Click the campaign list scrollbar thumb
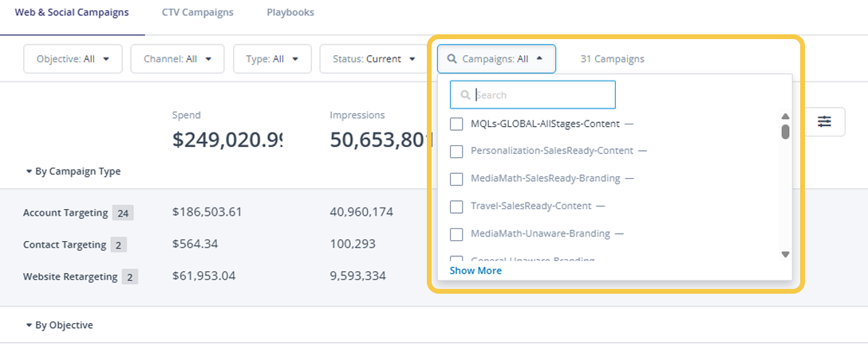Screen dimensions: 868x344 [x=785, y=132]
